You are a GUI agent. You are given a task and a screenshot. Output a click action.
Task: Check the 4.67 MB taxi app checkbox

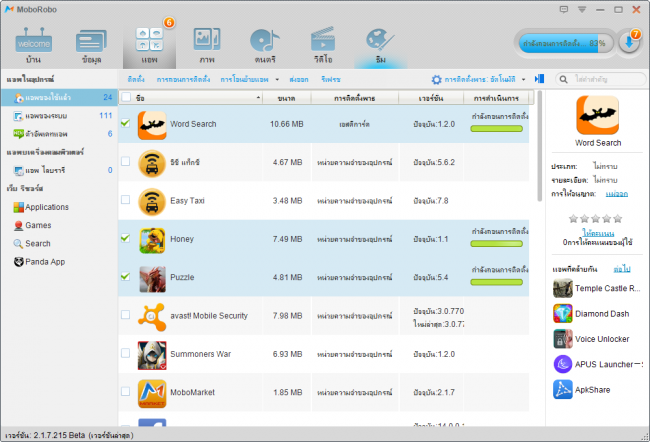click(125, 161)
